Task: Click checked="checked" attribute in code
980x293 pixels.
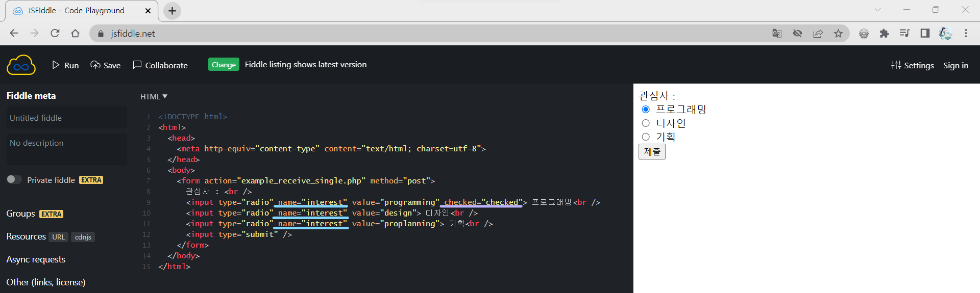Action: point(483,202)
